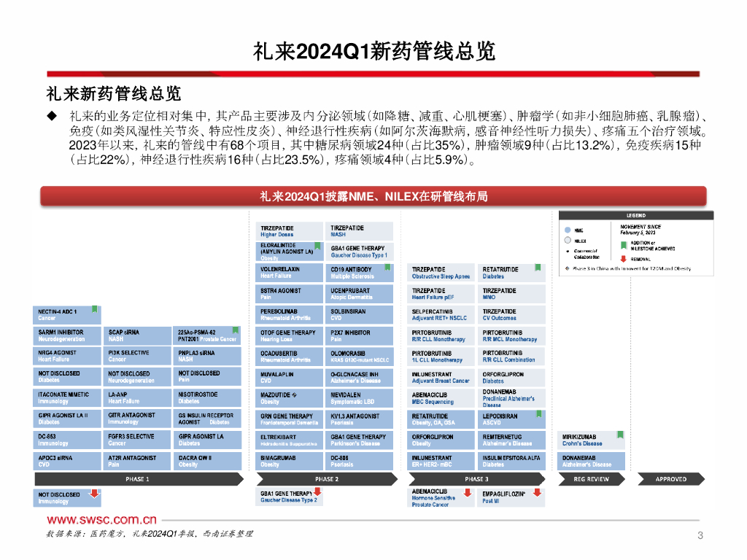747x560 pixels.
Task: Click red arrow on GBA1 Gaucher Disease Type 2
Action: click(317, 492)
